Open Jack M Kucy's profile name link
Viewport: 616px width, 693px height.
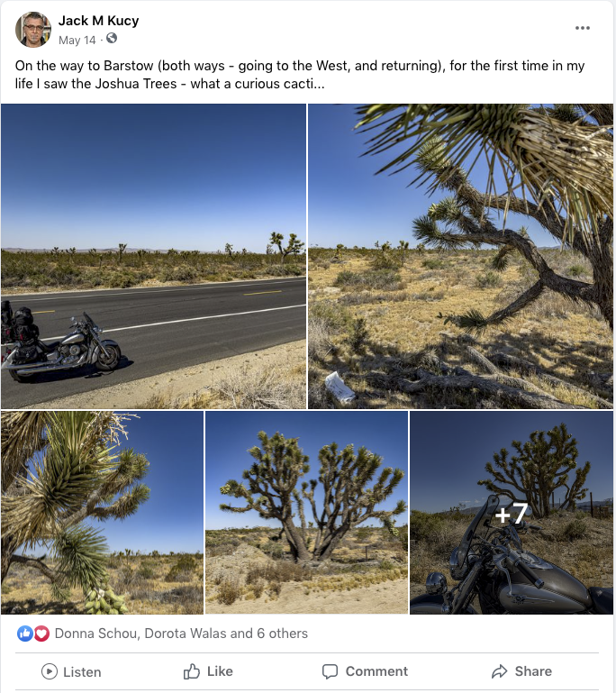98,21
